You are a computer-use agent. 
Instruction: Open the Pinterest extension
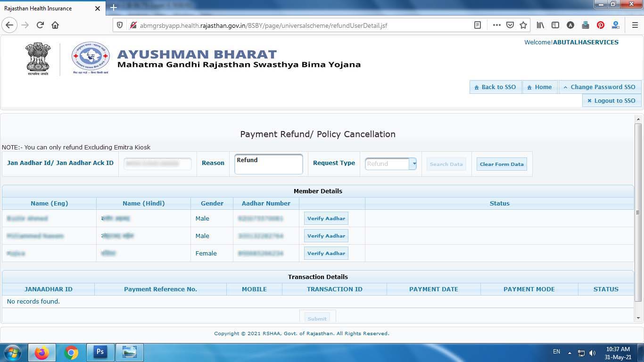601,25
